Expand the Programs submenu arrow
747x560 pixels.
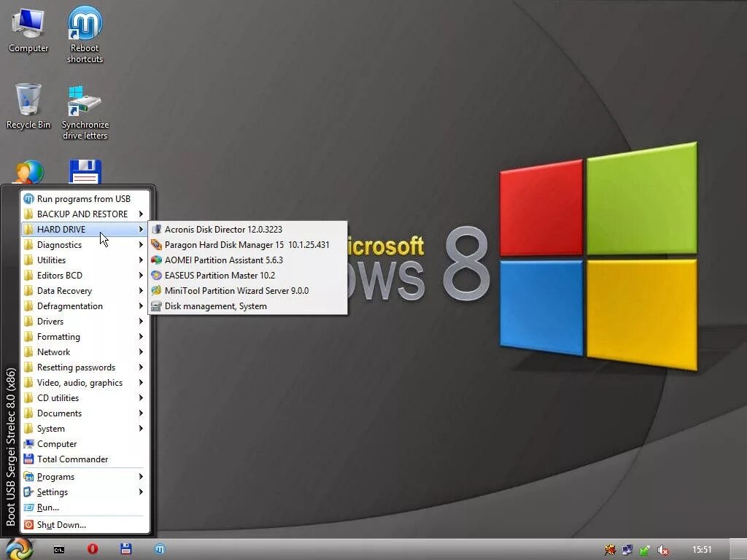pos(141,477)
